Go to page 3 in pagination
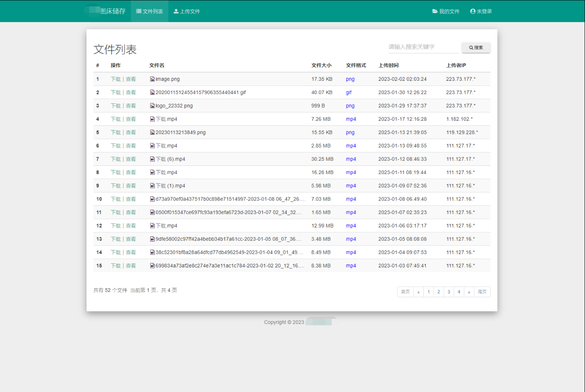 449,292
